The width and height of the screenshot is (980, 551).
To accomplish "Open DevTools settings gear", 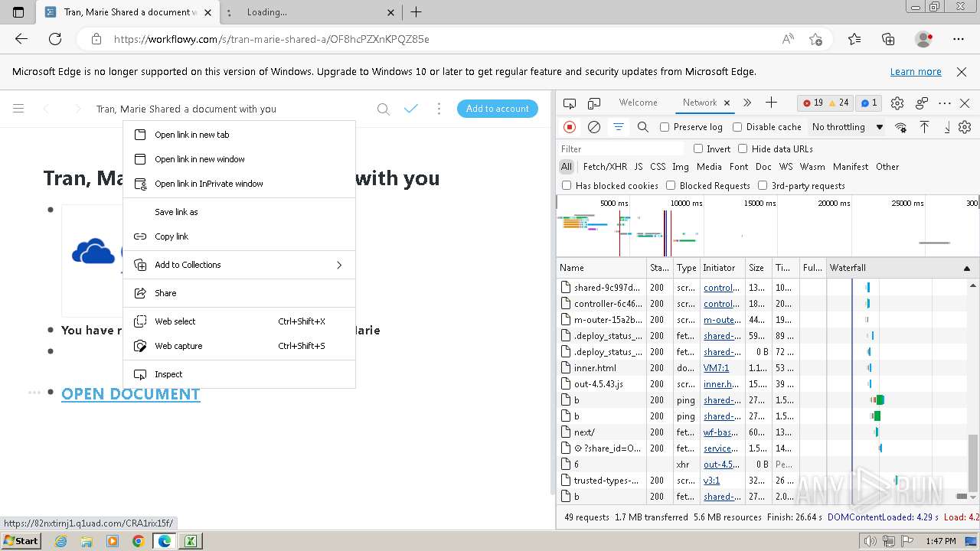I will tap(897, 103).
